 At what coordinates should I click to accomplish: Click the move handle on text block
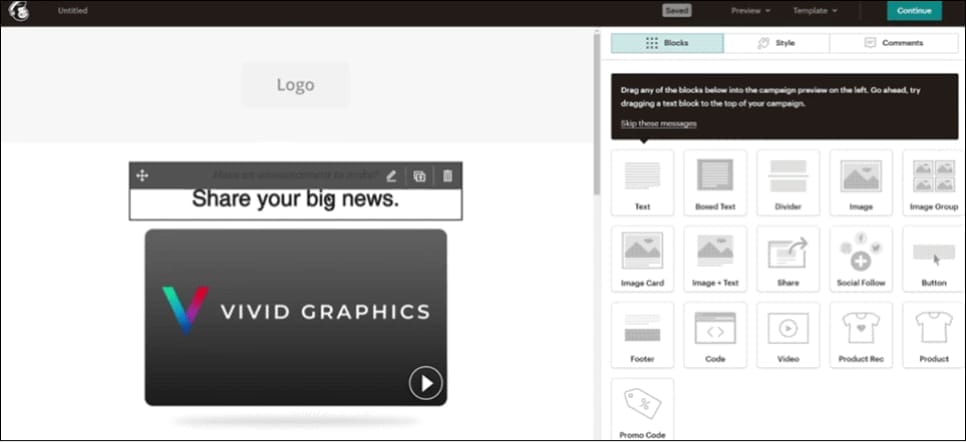(x=142, y=176)
